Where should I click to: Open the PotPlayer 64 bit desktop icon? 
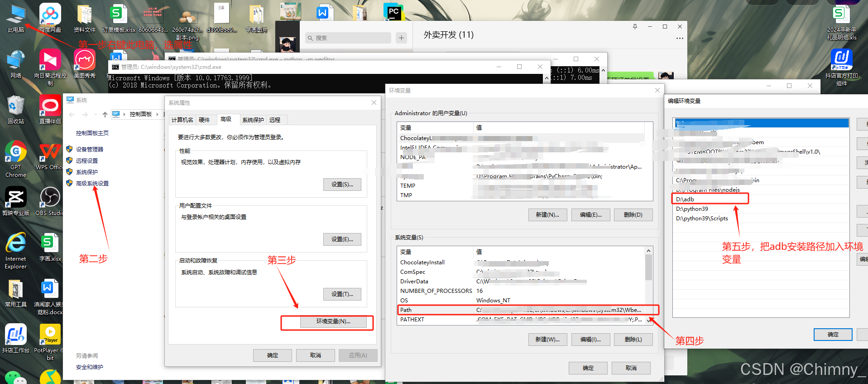coord(50,342)
